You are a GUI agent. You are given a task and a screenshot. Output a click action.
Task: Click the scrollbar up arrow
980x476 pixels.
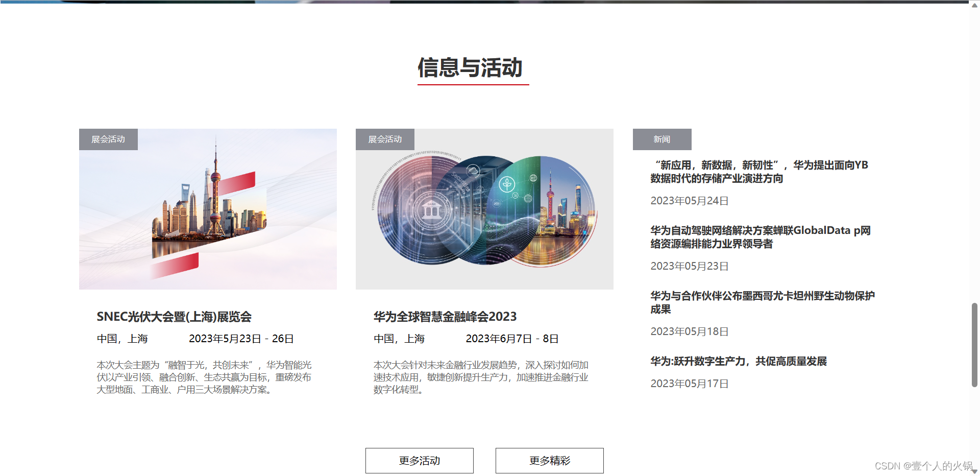pyautogui.click(x=974, y=5)
